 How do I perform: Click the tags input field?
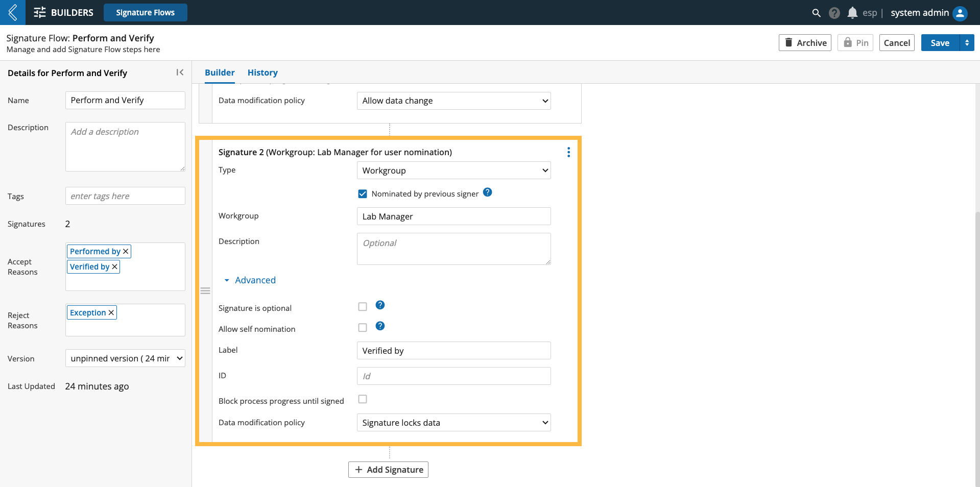[x=125, y=196]
